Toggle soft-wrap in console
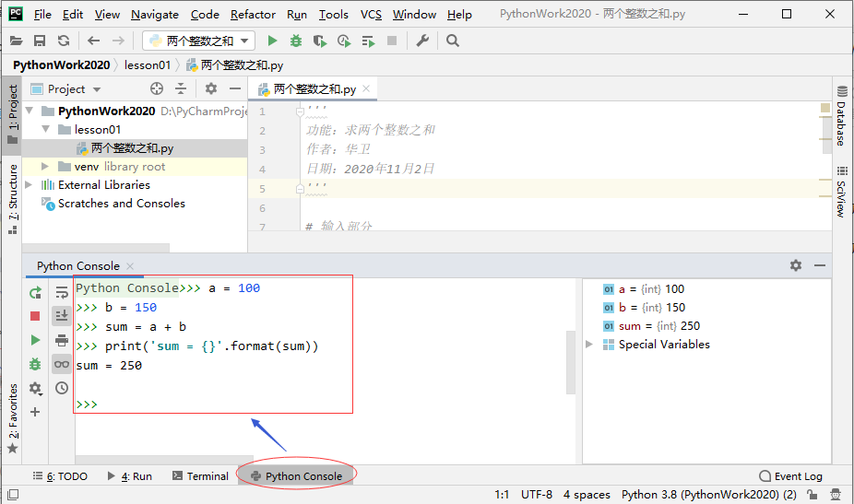This screenshot has height=504, width=854. [62, 292]
